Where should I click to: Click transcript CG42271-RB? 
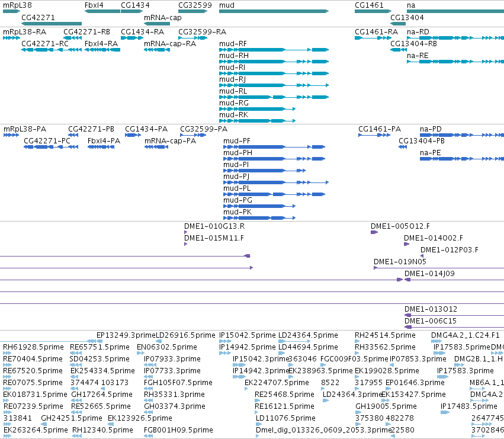tap(72, 38)
